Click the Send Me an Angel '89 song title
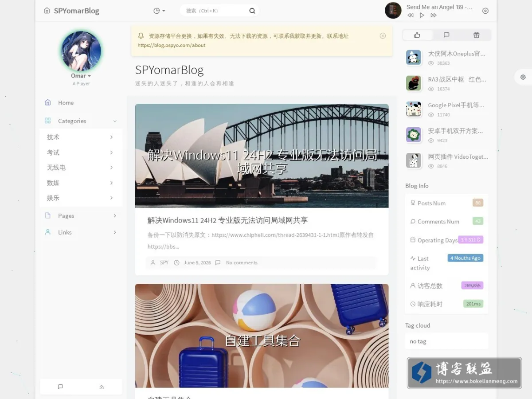Viewport: 532px width, 399px height. point(439,7)
